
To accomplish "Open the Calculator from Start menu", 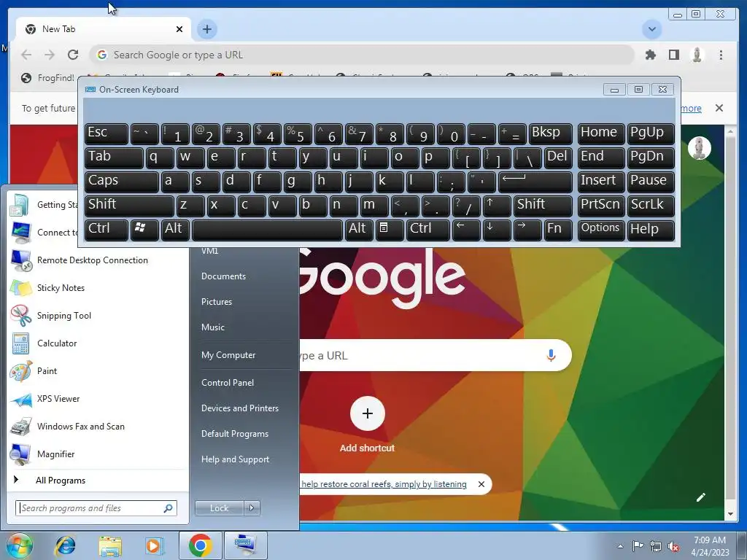I will [57, 343].
